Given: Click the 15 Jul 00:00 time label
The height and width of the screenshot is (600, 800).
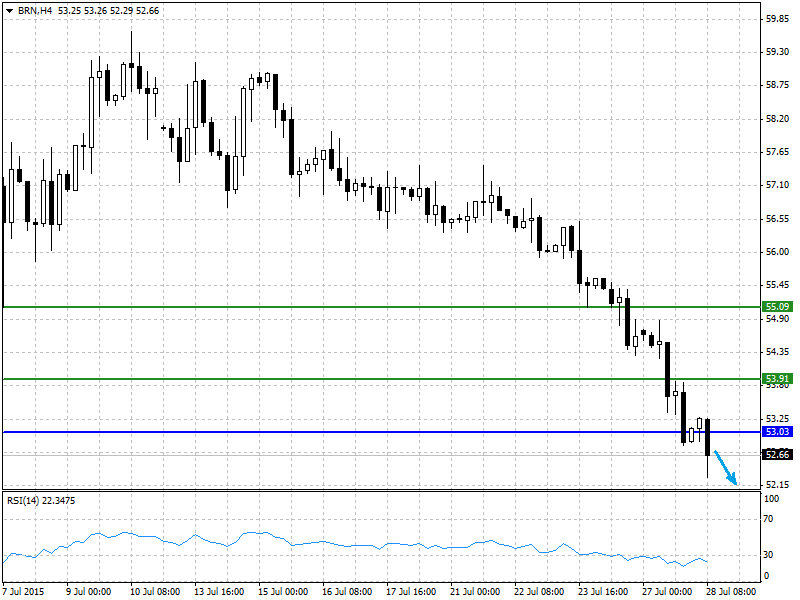Looking at the screenshot, I should (283, 592).
